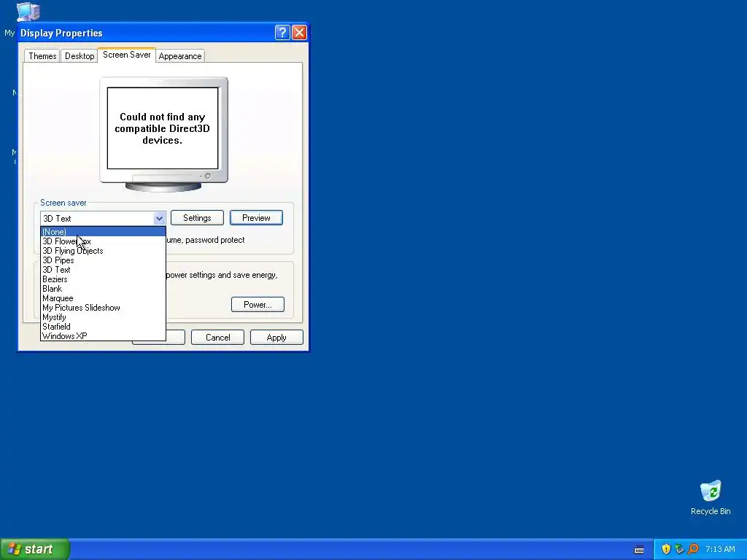Click the Preview button
This screenshot has width=747, height=560.
pyautogui.click(x=256, y=217)
